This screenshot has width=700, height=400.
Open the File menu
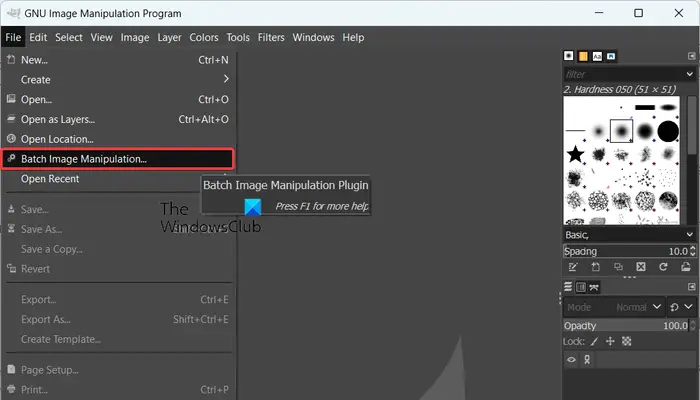tap(13, 38)
